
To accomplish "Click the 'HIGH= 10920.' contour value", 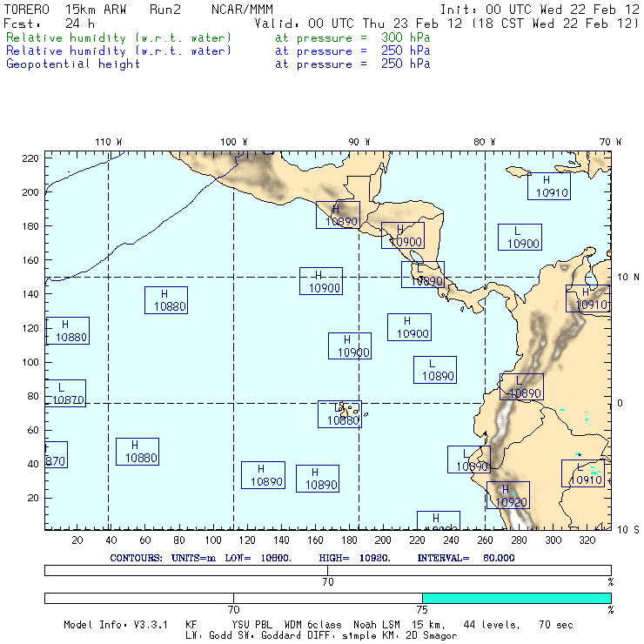I will [x=354, y=558].
